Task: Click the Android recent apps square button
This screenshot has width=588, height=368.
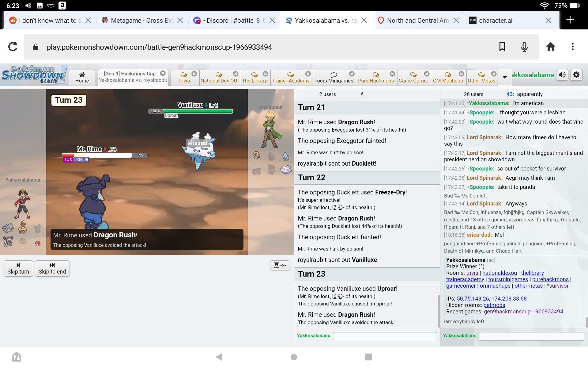Action: click(x=368, y=357)
